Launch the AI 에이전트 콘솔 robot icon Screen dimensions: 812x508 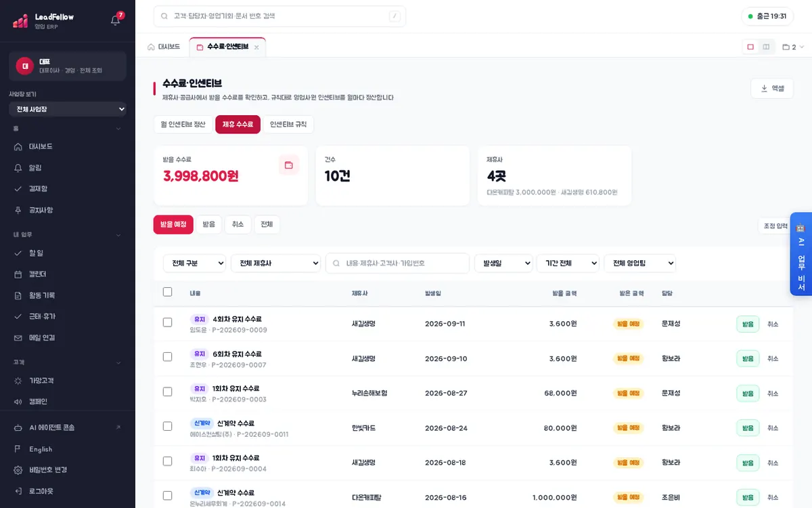point(18,427)
